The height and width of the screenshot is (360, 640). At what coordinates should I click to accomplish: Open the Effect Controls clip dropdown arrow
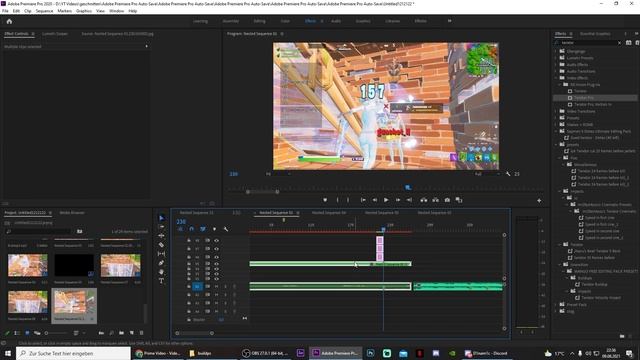click(146, 47)
